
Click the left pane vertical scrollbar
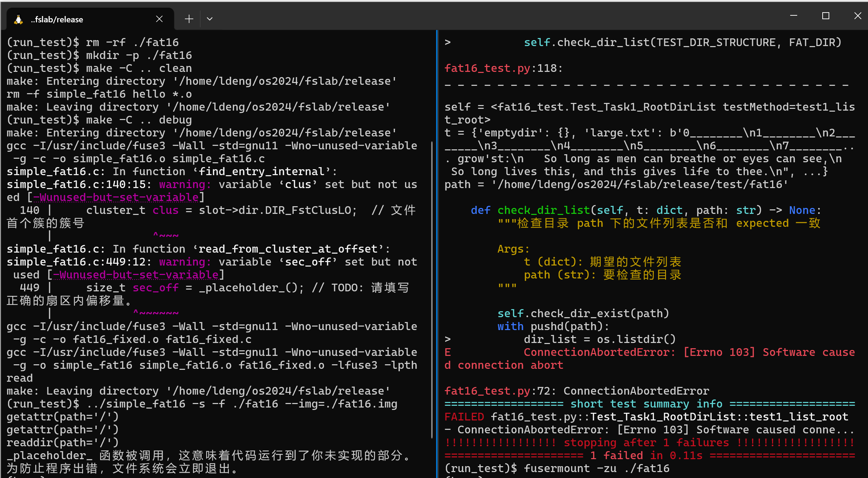click(x=432, y=290)
